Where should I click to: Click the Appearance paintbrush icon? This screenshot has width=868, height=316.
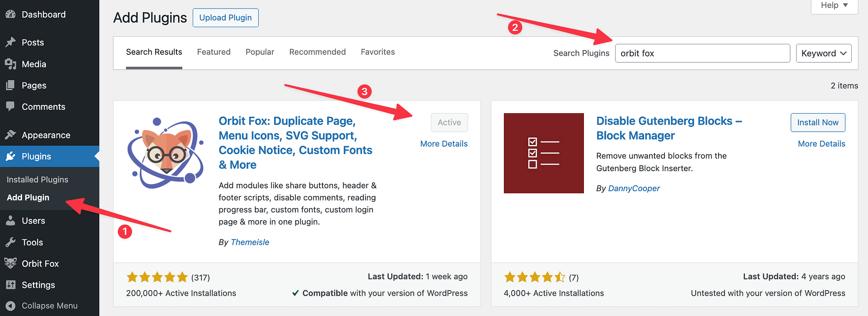10,135
